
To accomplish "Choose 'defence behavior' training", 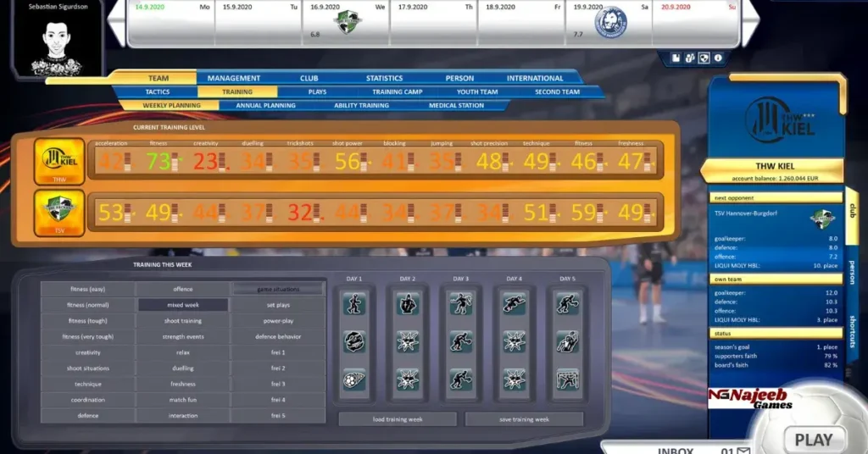I will pyautogui.click(x=278, y=336).
